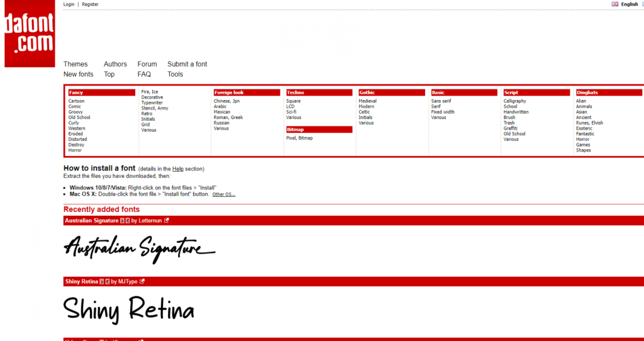This screenshot has width=644, height=341.
Task: Browse Curly fonts
Action: [x=74, y=123]
